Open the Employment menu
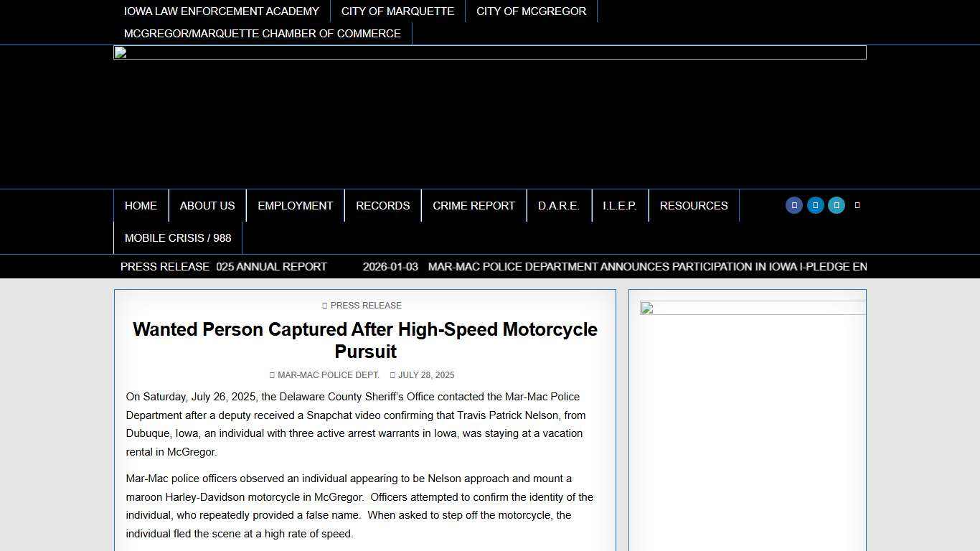Screen dimensions: 980x551 coord(295,206)
